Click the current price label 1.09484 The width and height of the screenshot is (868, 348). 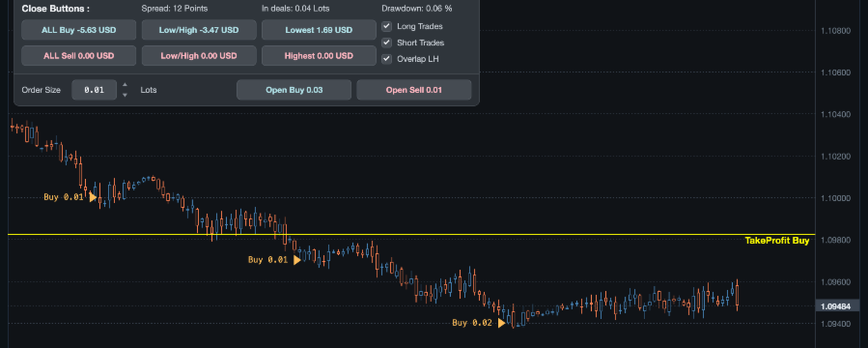pyautogui.click(x=837, y=305)
